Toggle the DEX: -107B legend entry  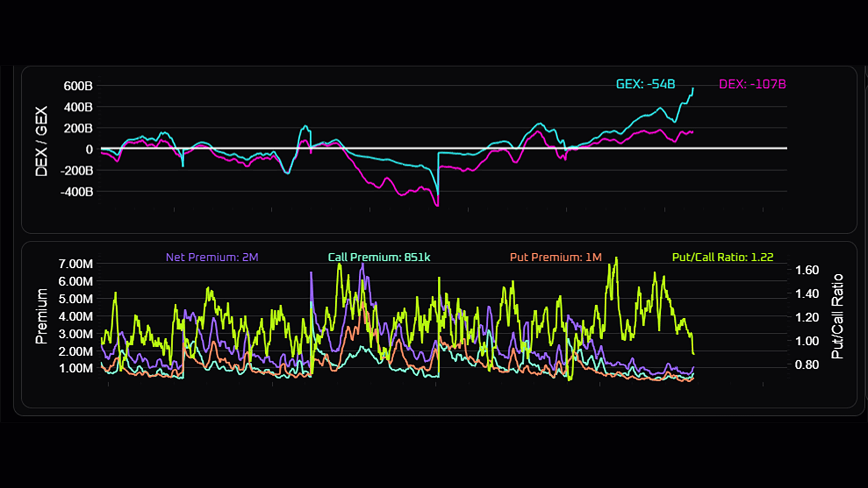752,84
